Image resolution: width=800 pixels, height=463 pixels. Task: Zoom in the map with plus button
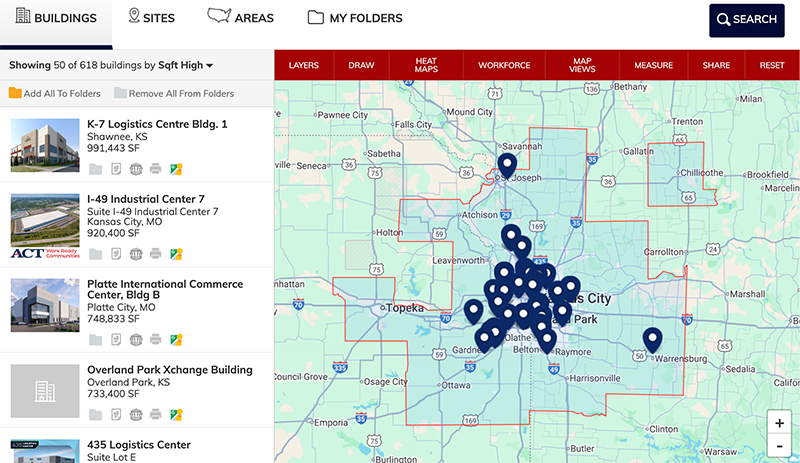(x=779, y=423)
